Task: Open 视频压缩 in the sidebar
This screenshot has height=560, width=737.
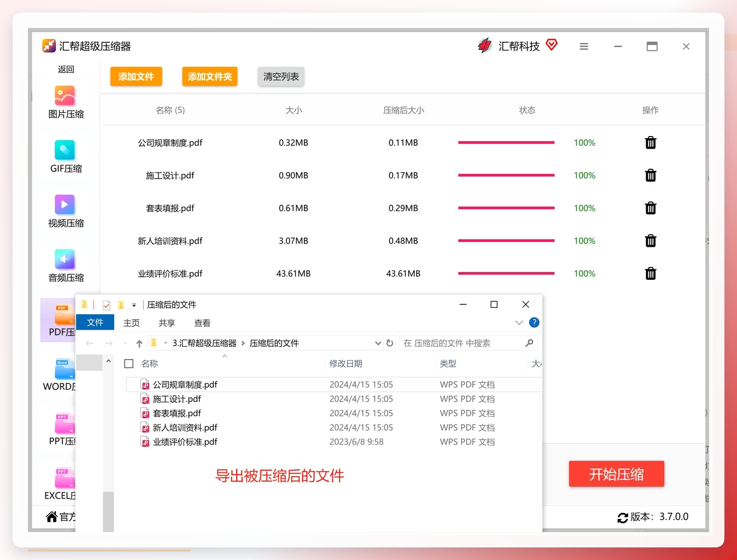Action: coord(65,212)
